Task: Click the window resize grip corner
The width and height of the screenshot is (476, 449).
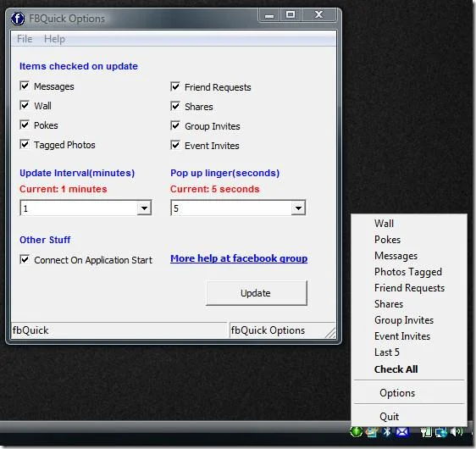Action: coord(330,333)
